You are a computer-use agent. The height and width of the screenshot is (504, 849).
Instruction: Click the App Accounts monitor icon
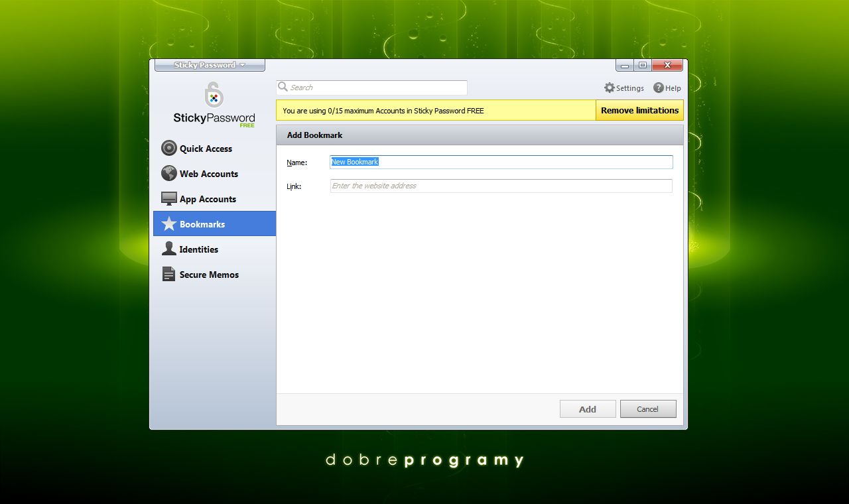coord(169,198)
